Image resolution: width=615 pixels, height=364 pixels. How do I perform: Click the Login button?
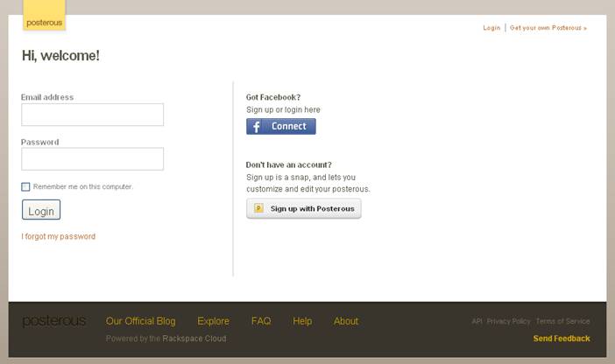point(41,210)
